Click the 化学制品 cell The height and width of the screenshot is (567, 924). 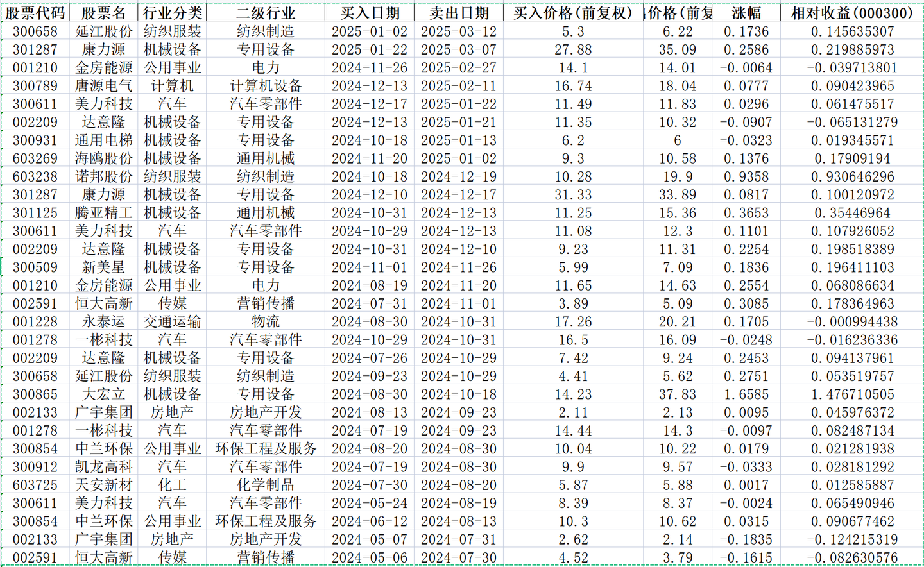(x=266, y=485)
